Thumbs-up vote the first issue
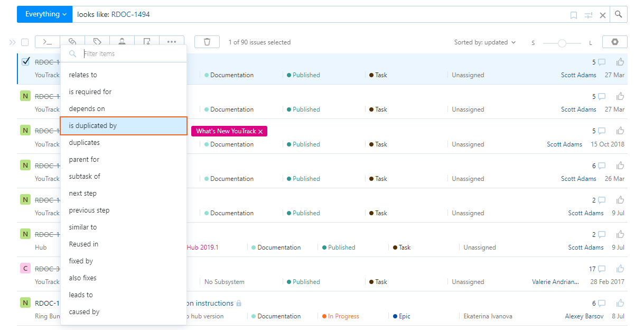Screen dimensions: 644x330 620,62
